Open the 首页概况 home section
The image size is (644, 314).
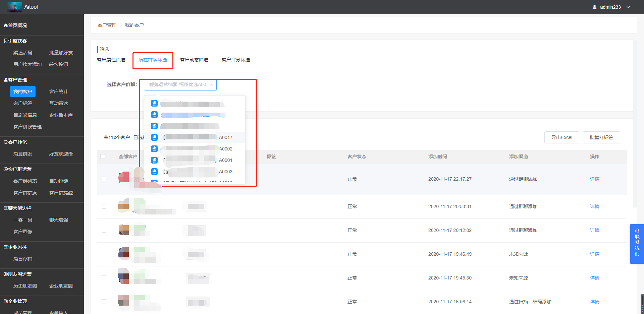(x=15, y=25)
